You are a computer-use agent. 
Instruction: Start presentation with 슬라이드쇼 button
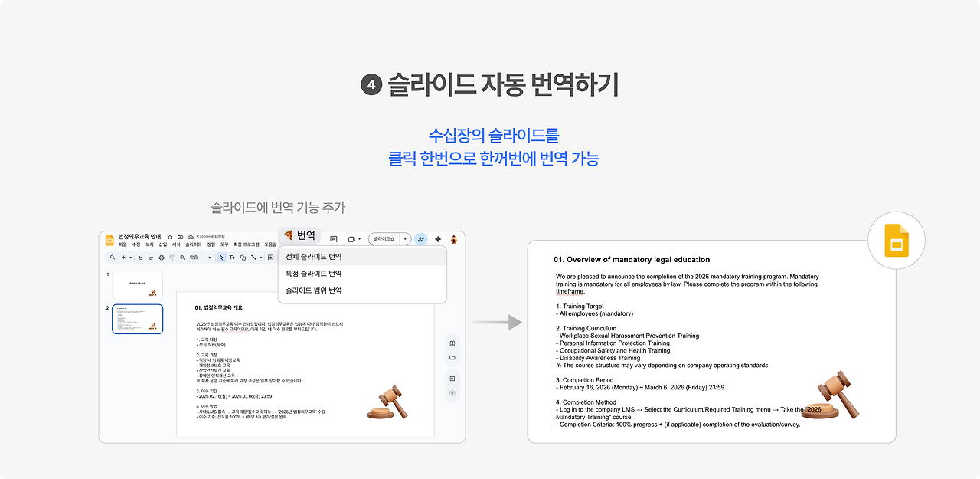(385, 239)
